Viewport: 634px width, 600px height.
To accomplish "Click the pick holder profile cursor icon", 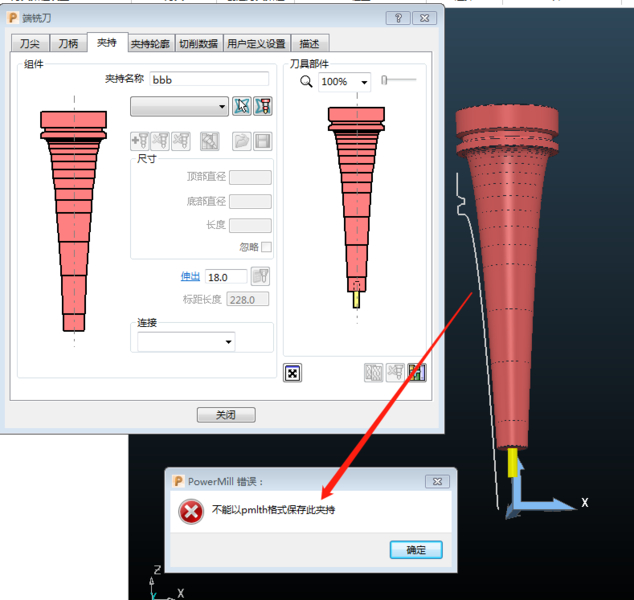I will coord(241,106).
